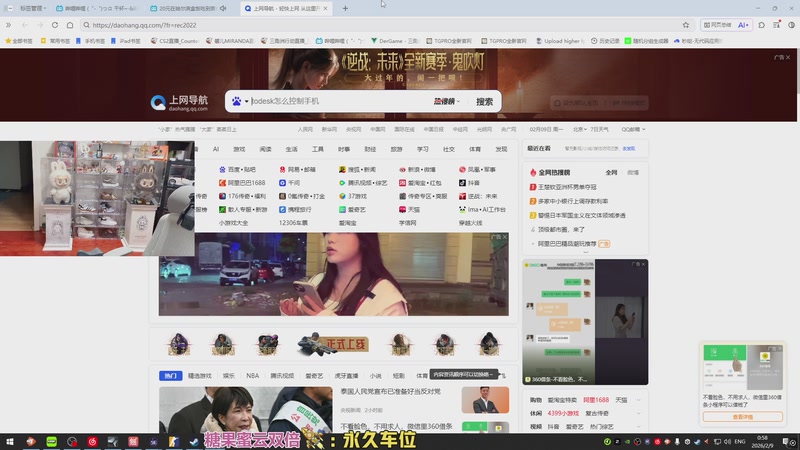Image resolution: width=800 pixels, height=450 pixels.
Task: Open the Windows Start menu
Action: (x=9, y=441)
